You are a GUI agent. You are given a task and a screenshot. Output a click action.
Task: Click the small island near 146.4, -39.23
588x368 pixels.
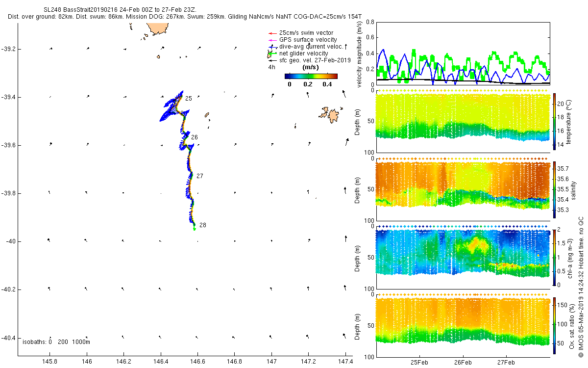[159, 56]
